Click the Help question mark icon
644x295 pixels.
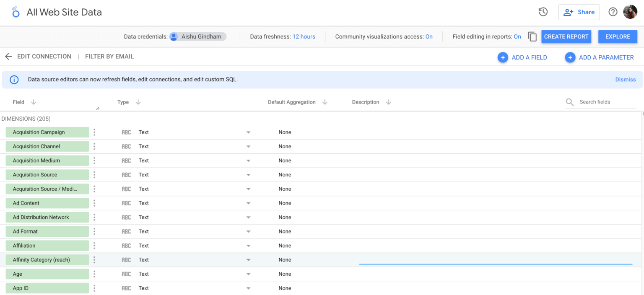613,12
